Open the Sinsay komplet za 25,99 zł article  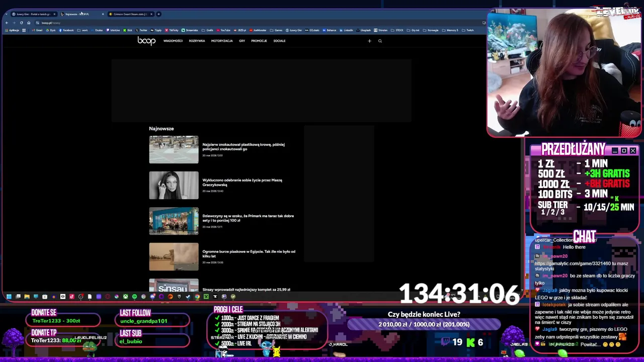coord(246,290)
